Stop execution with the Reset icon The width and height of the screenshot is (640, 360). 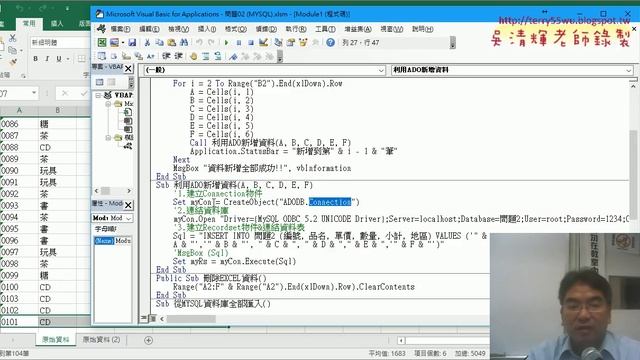pos(251,42)
